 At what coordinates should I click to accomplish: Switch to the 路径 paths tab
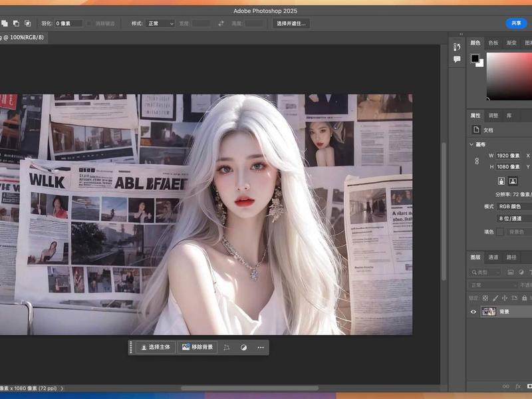511,257
